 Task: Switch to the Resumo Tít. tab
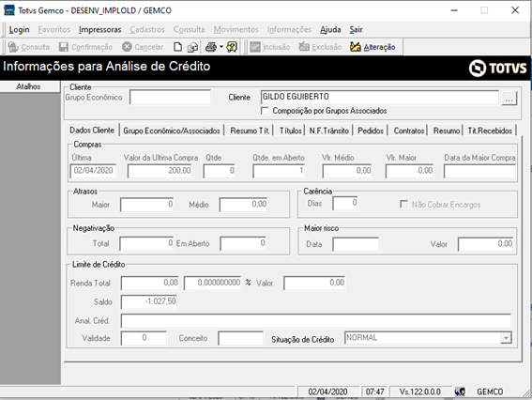coord(250,131)
